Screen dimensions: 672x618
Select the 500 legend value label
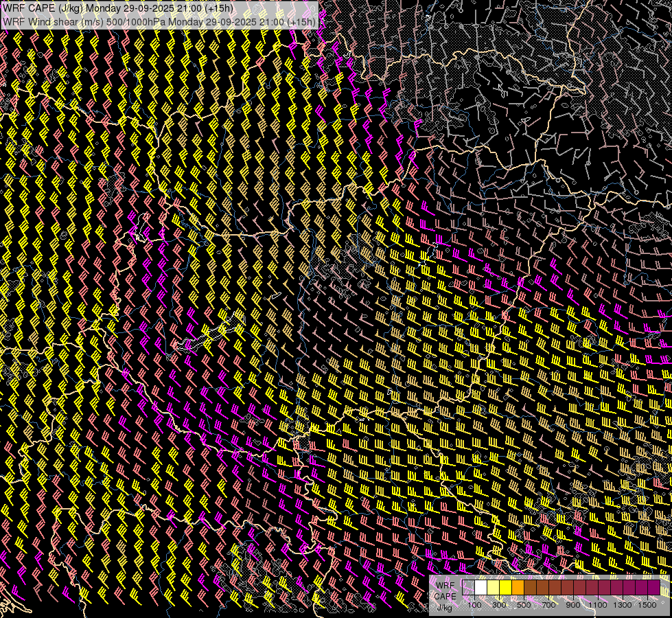coord(524,604)
